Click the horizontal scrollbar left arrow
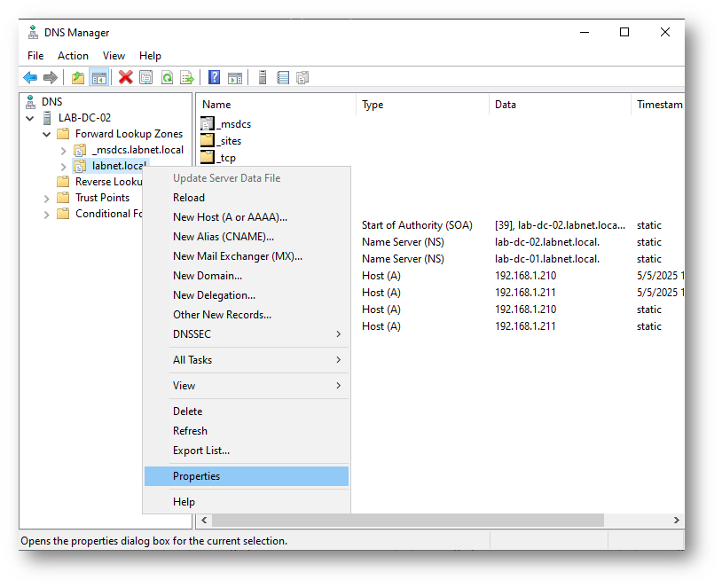Image resolution: width=722 pixels, height=588 pixels. coord(204,520)
